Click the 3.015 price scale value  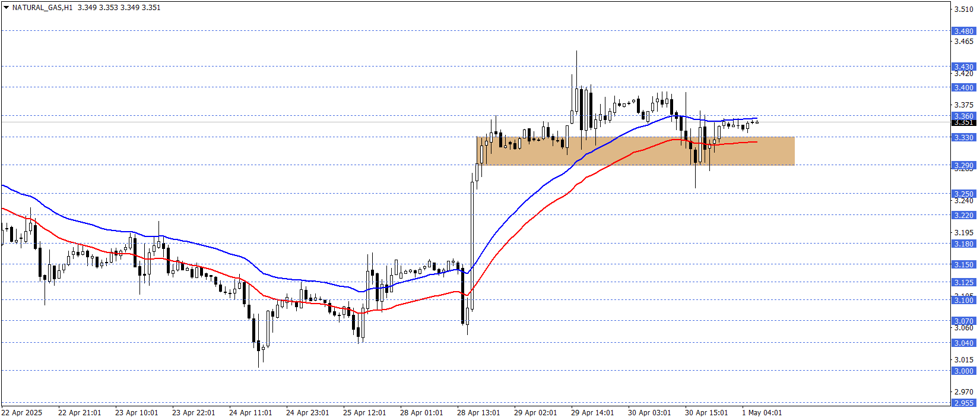(963, 359)
